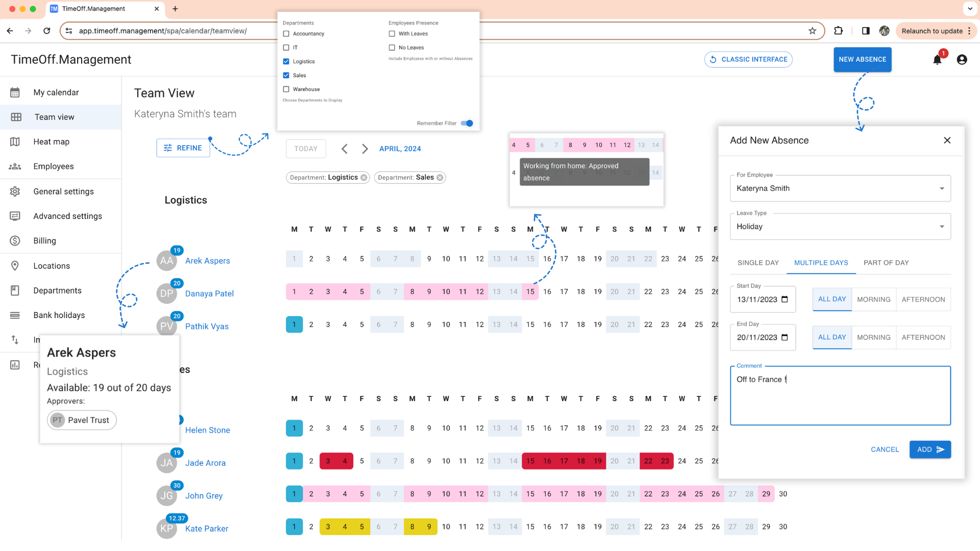Check the Accountancy department checkbox
This screenshot has width=980, height=551.
coord(286,34)
